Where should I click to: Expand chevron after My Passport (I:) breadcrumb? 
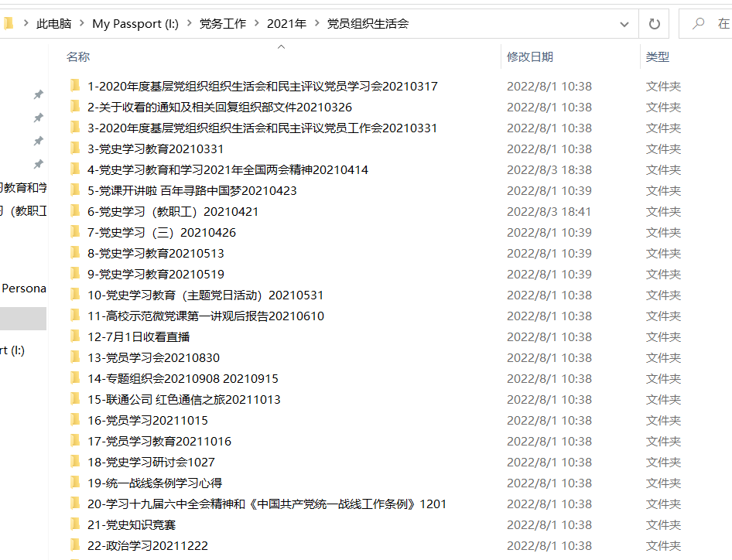coord(189,23)
